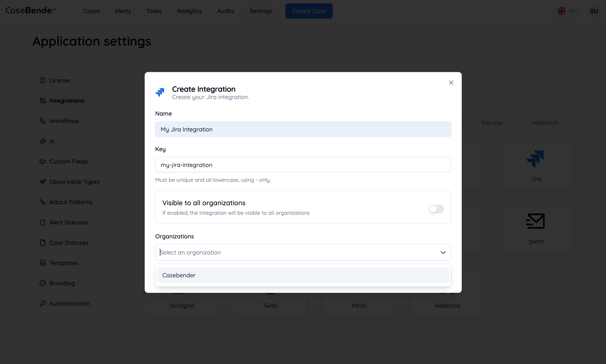Click the Templates grid icon

click(43, 263)
